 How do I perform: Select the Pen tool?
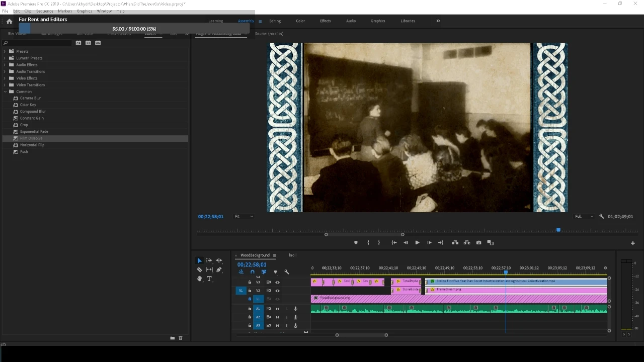point(219,269)
